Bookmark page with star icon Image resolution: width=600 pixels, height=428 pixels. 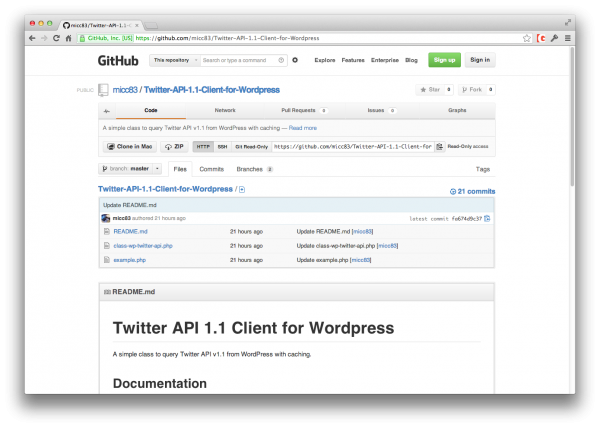(527, 38)
